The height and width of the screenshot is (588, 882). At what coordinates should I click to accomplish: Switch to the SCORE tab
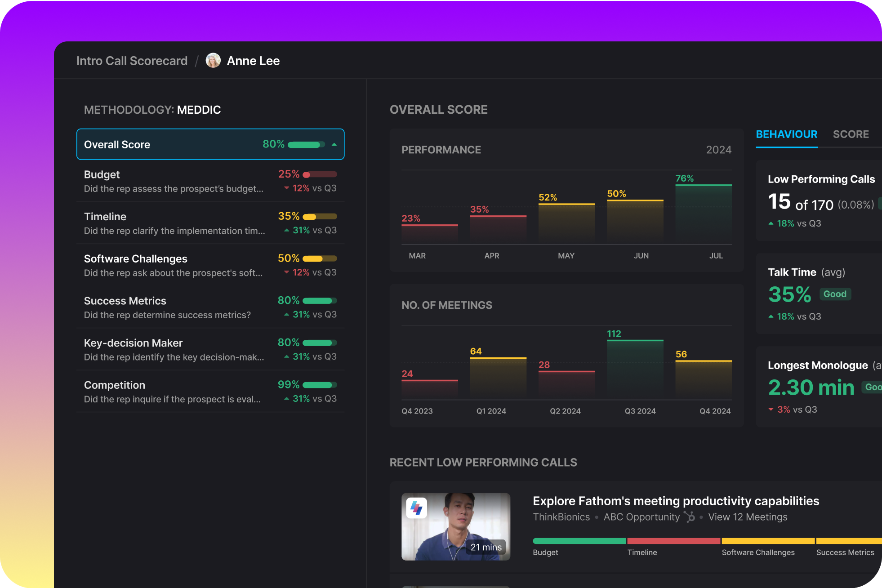(x=851, y=134)
